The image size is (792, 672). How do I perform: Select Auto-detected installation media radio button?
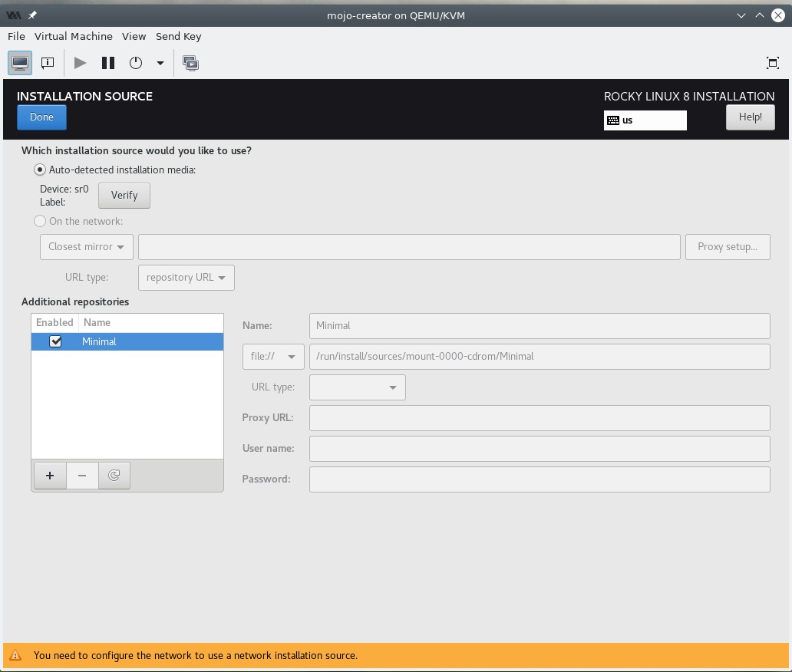[40, 170]
